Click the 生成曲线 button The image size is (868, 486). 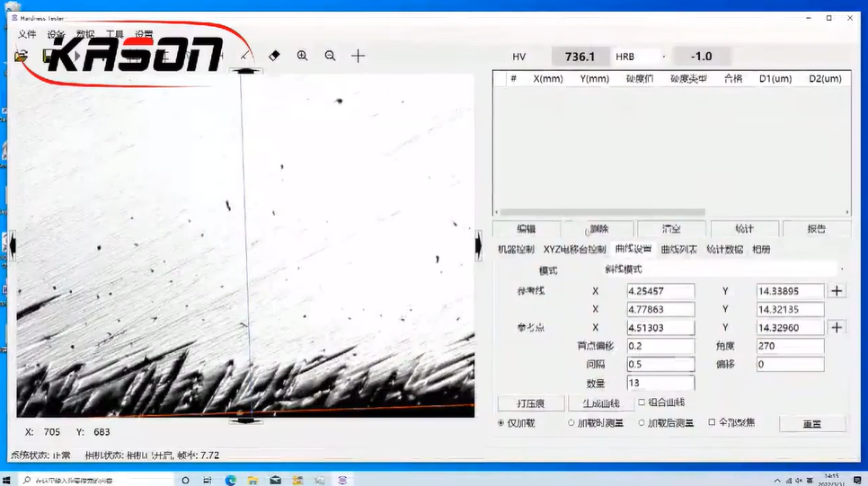click(600, 403)
